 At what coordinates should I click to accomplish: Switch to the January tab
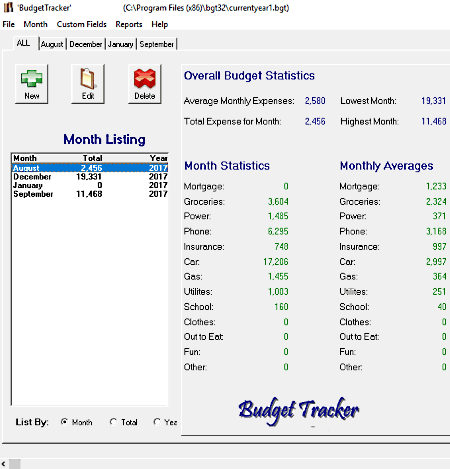pos(120,44)
